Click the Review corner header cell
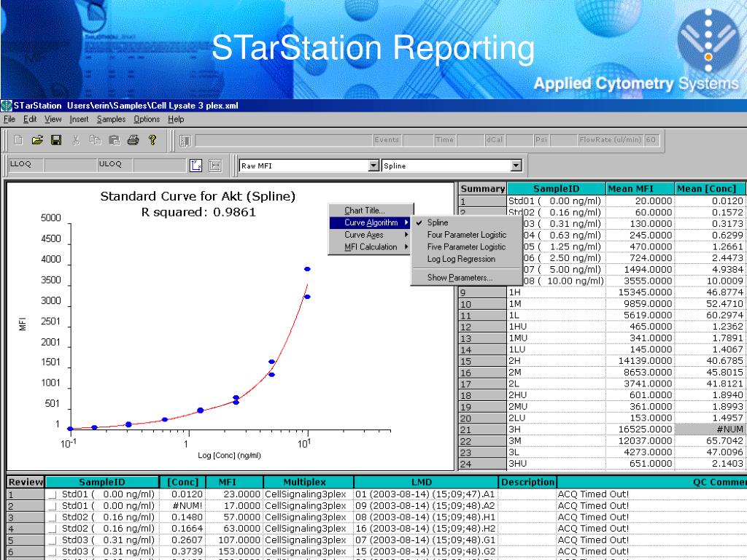 pyautogui.click(x=26, y=482)
